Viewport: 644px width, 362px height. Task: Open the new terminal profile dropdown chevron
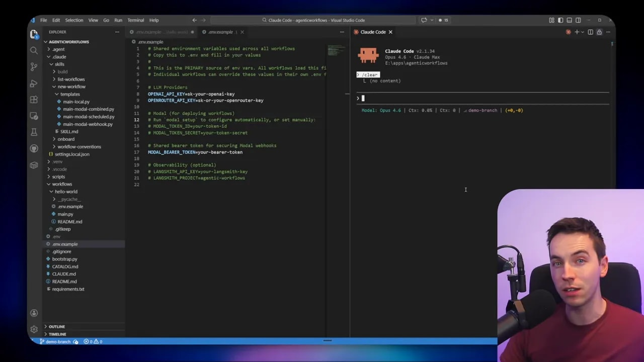583,32
